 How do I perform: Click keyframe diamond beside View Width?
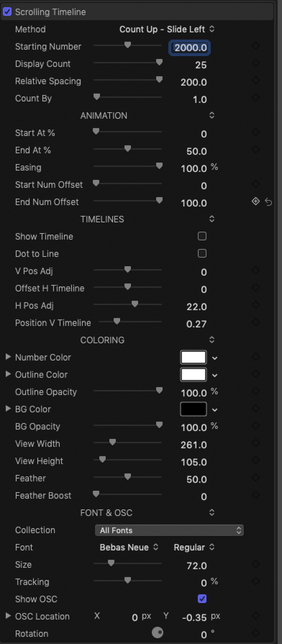tap(256, 443)
